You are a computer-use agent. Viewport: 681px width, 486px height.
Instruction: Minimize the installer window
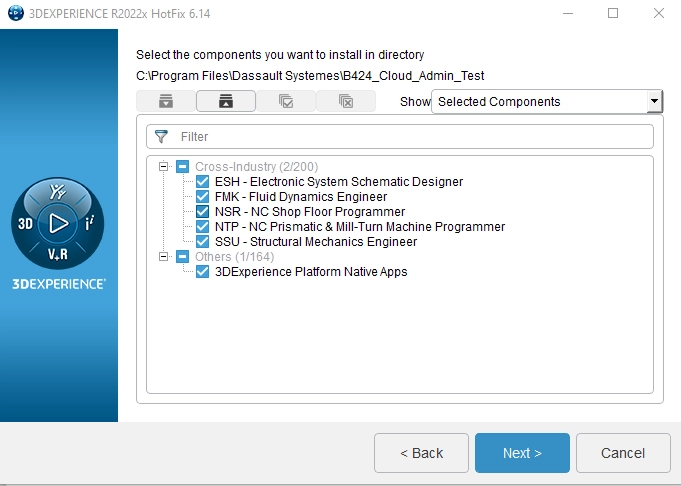[x=568, y=13]
